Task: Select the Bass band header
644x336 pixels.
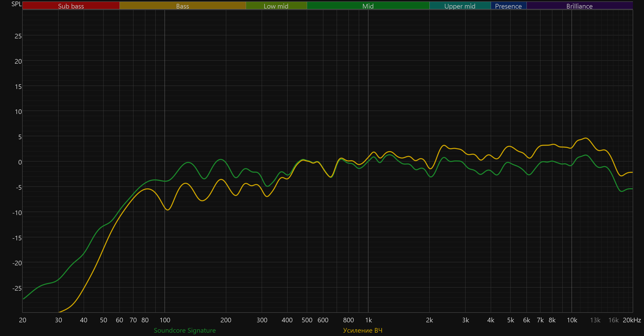Action: pos(182,6)
